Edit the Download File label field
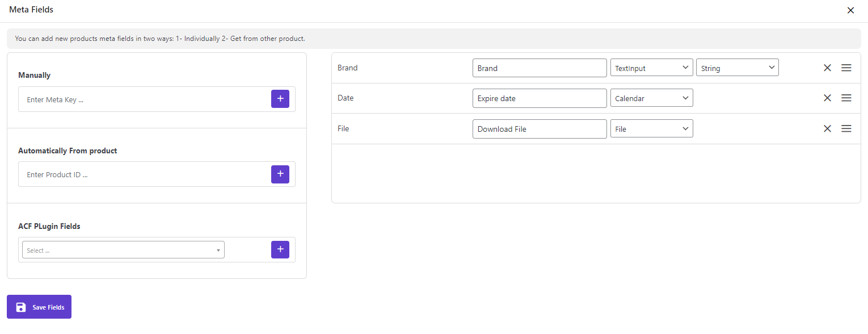 540,128
